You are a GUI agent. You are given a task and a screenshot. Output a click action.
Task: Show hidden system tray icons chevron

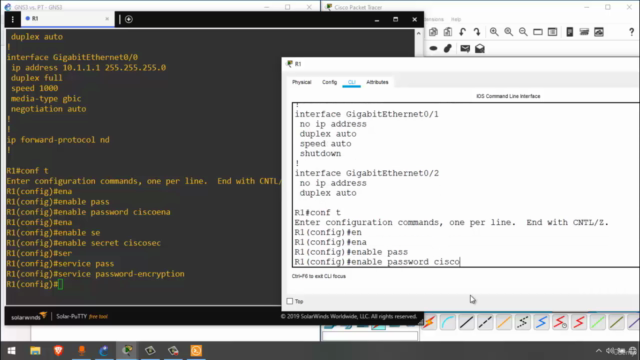click(598, 351)
